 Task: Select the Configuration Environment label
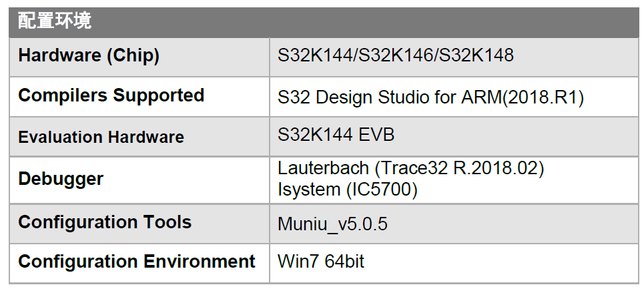click(x=137, y=262)
